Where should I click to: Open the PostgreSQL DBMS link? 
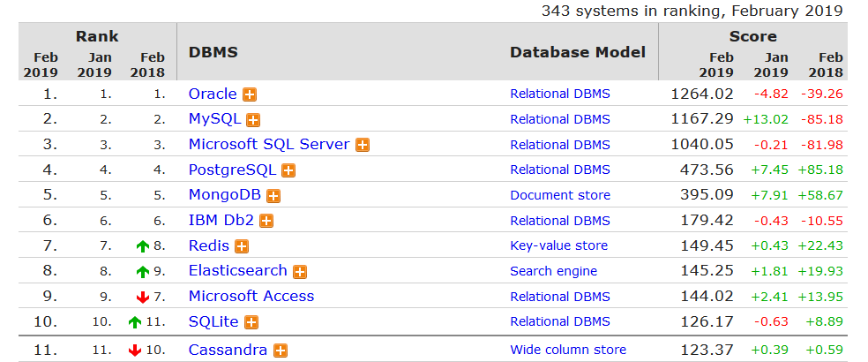point(233,170)
